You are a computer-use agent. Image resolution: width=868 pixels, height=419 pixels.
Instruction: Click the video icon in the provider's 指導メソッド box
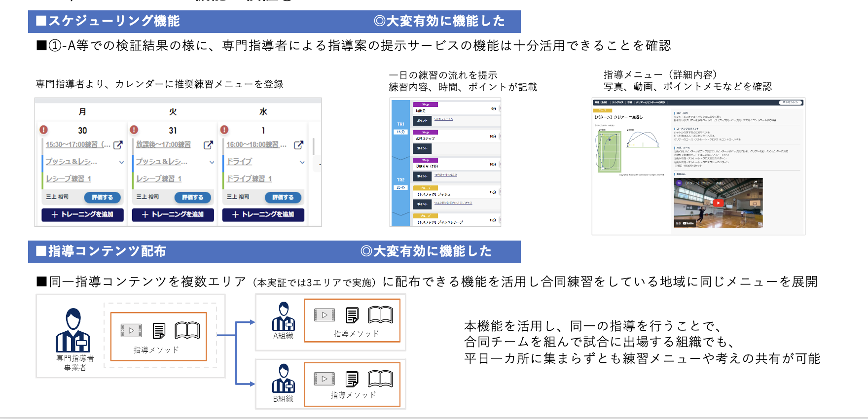coord(131,330)
